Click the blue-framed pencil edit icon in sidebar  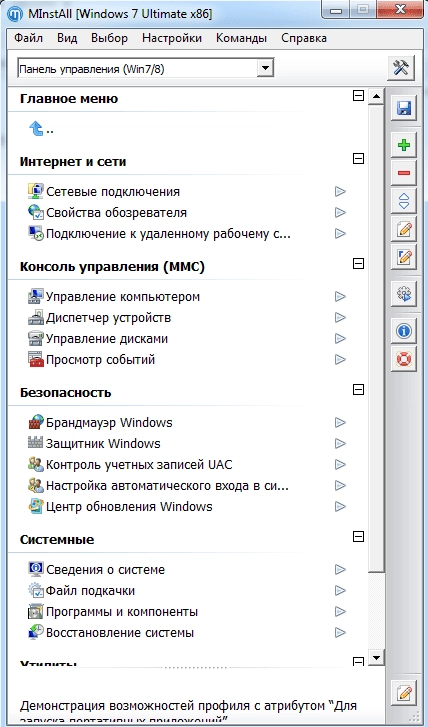403,257
